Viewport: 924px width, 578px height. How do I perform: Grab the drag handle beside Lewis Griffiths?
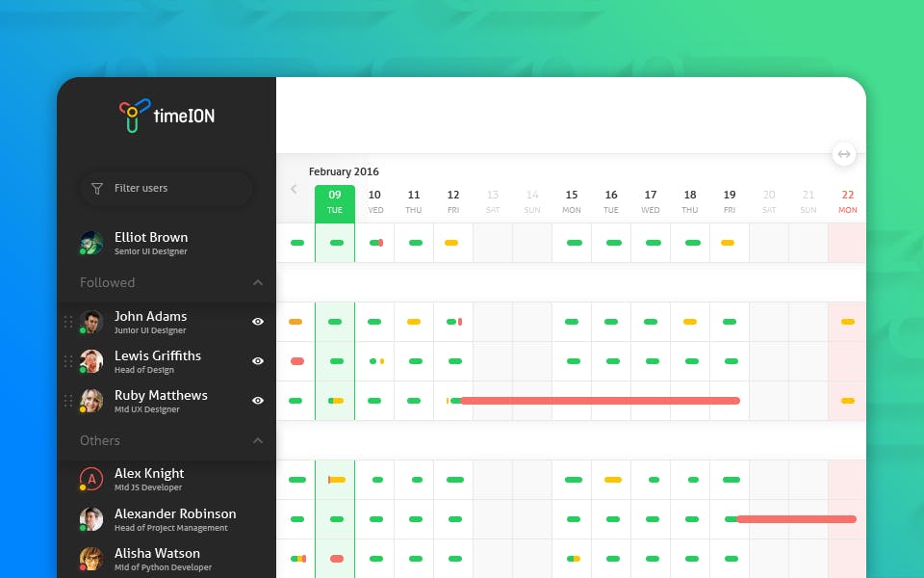68,361
